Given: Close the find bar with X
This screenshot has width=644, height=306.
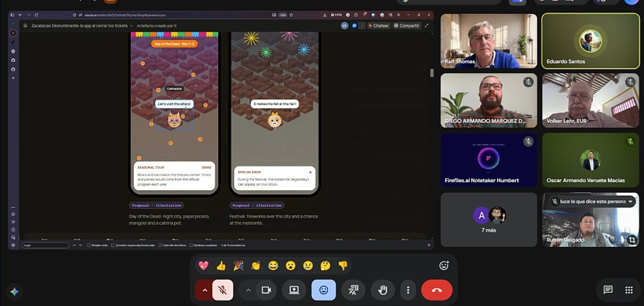Looking at the screenshot, I should (x=429, y=245).
